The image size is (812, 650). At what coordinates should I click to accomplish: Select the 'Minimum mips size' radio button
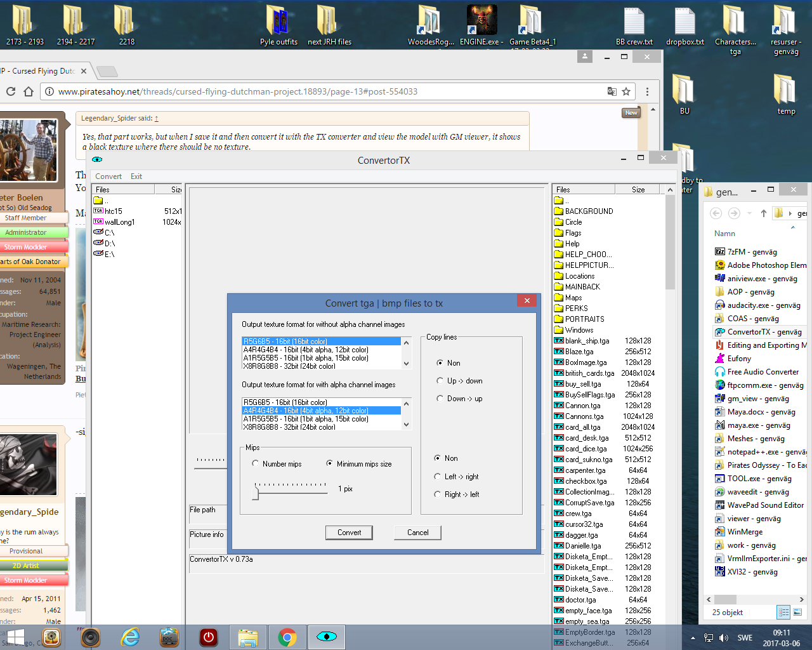coord(329,463)
